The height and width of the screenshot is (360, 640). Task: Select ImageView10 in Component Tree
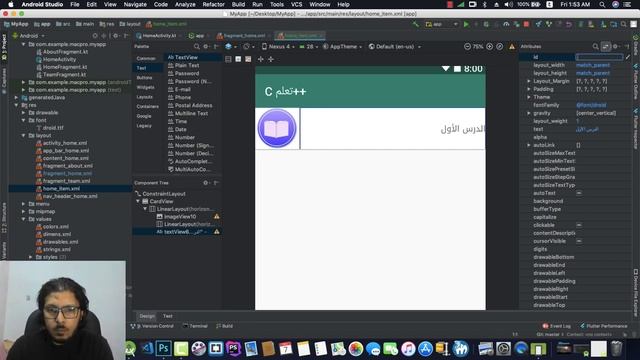click(x=180, y=217)
